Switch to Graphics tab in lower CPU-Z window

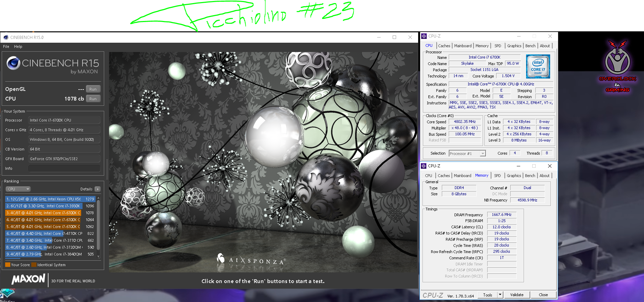coord(514,176)
